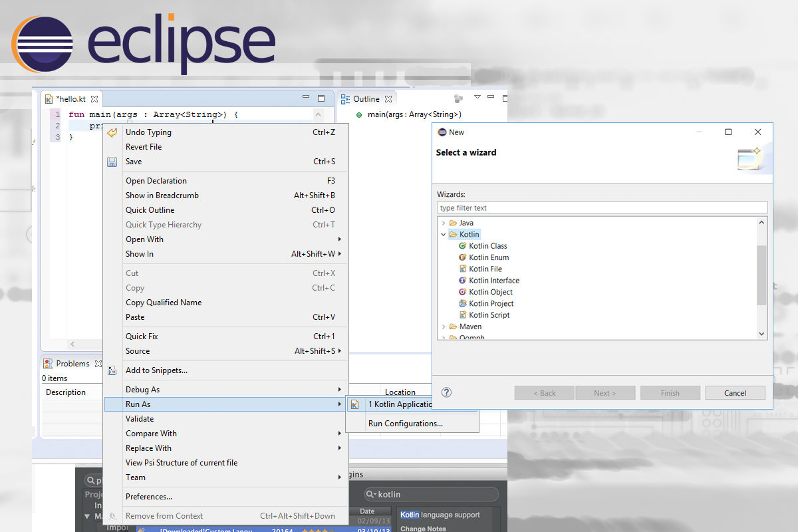Select the Kotlin Object wizard icon
The width and height of the screenshot is (798, 532).
pyautogui.click(x=462, y=291)
